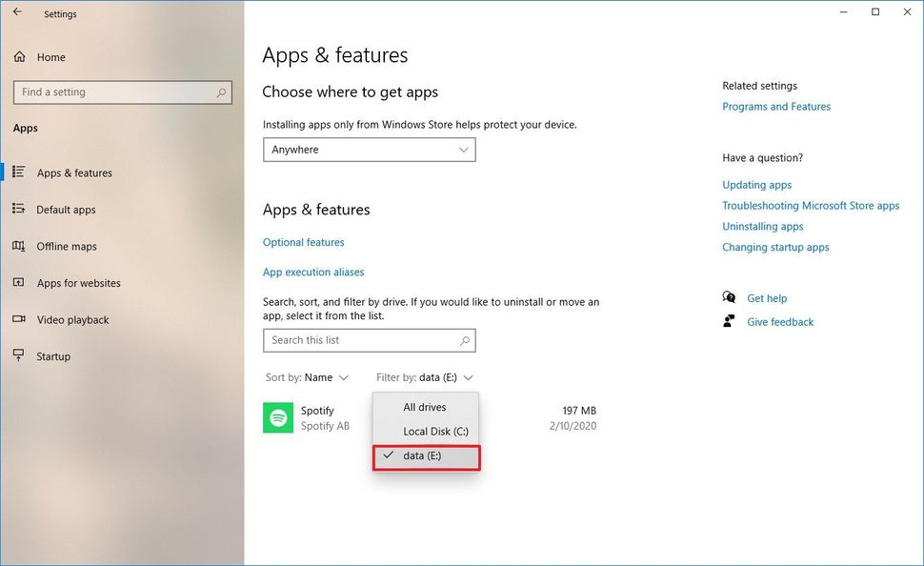Viewport: 924px width, 566px height.
Task: Click the Spotify app icon
Action: pos(277,417)
